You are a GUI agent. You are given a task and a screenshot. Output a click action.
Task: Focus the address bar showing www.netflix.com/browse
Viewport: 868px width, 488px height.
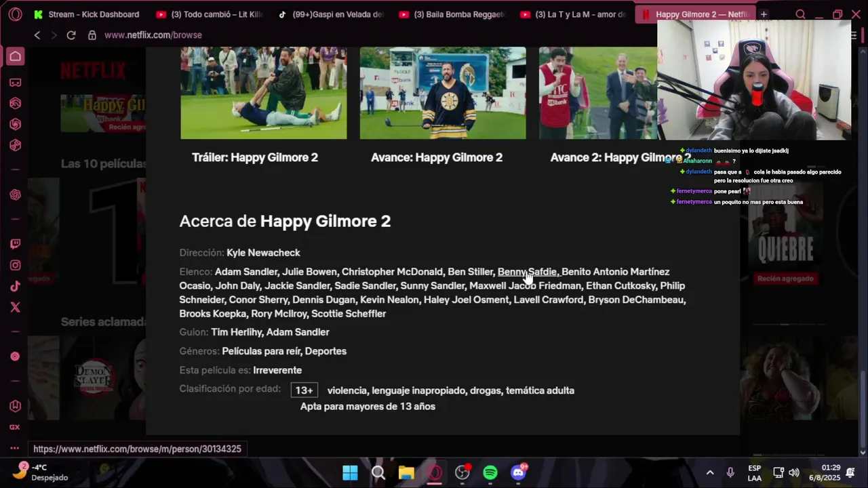(153, 35)
